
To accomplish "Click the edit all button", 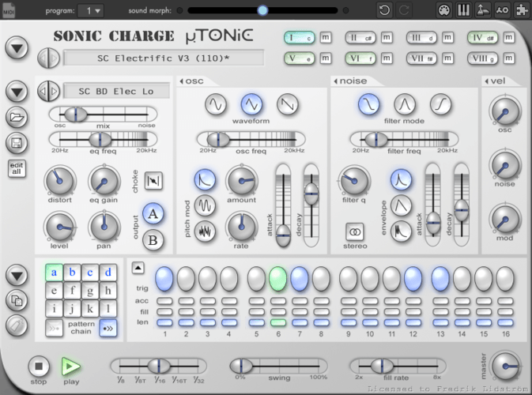I will [17, 168].
